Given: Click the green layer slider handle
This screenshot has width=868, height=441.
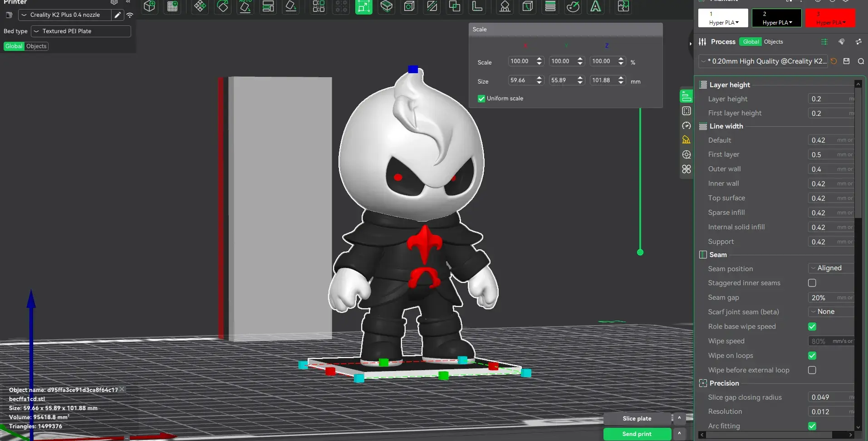Looking at the screenshot, I should pyautogui.click(x=640, y=252).
